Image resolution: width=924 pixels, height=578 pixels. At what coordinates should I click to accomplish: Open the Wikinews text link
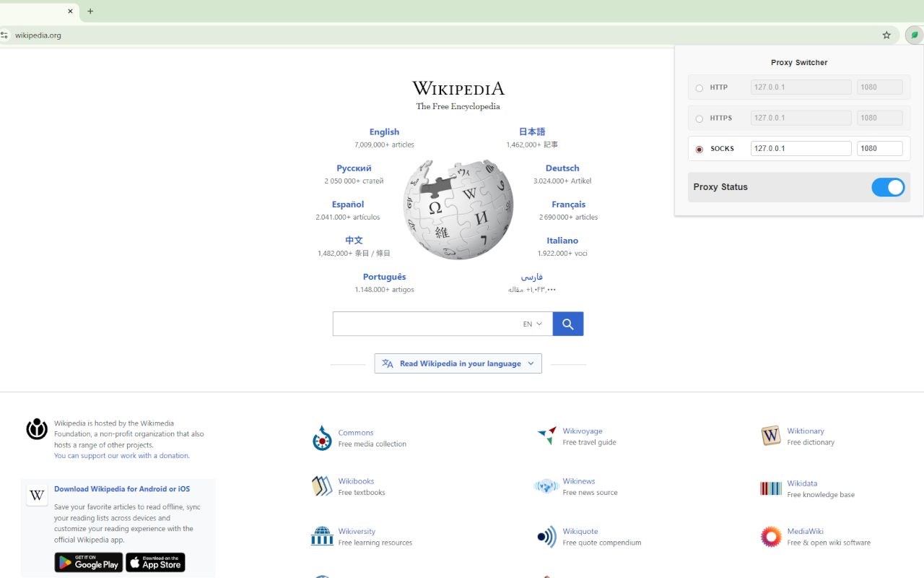click(x=579, y=481)
